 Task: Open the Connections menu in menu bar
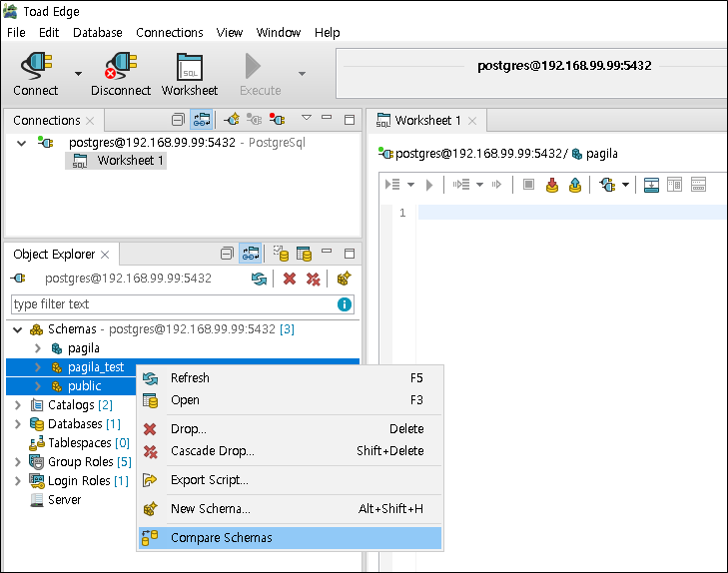pyautogui.click(x=170, y=33)
